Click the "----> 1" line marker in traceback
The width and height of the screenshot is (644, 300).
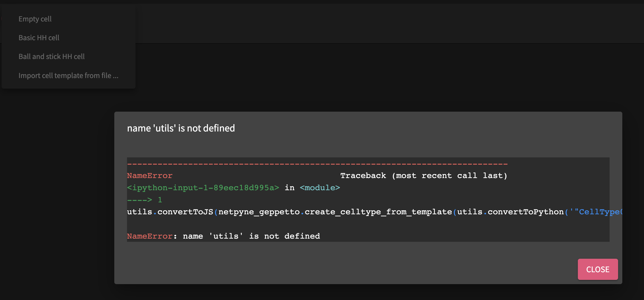(144, 200)
